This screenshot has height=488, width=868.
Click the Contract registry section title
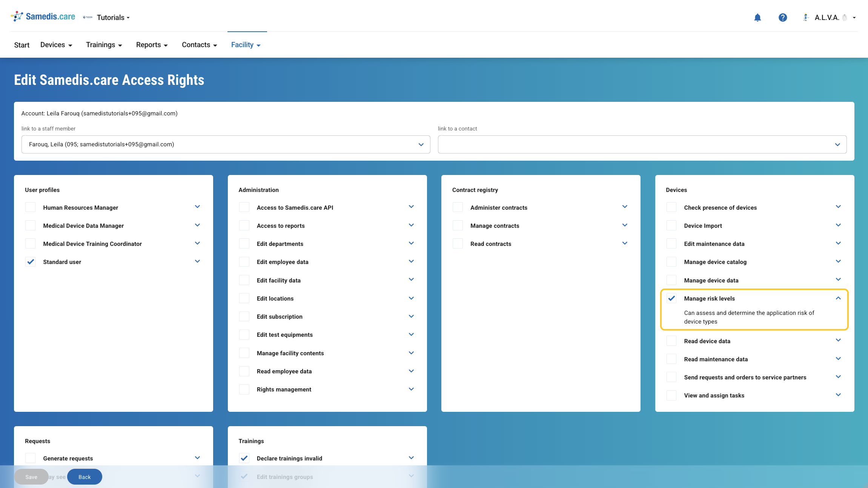coord(475,190)
